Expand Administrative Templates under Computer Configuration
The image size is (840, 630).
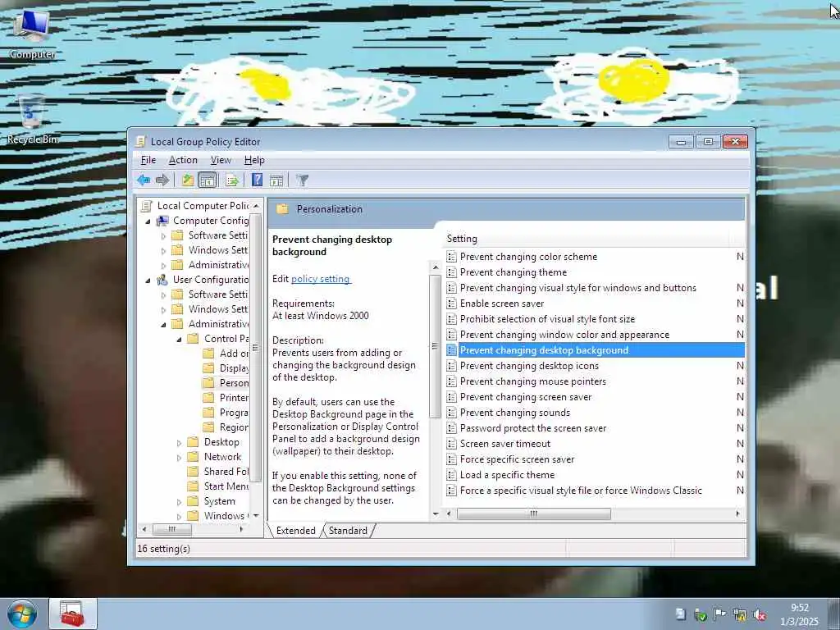163,265
